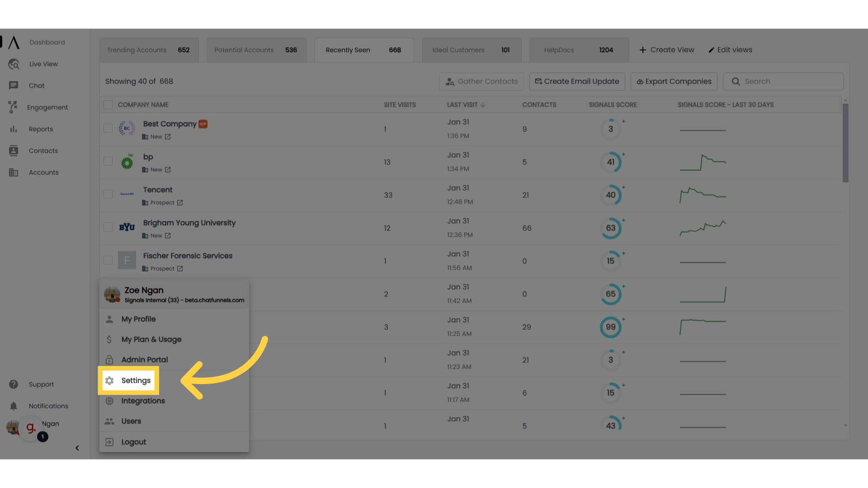
Task: Open Settings from the user menu
Action: 128,380
